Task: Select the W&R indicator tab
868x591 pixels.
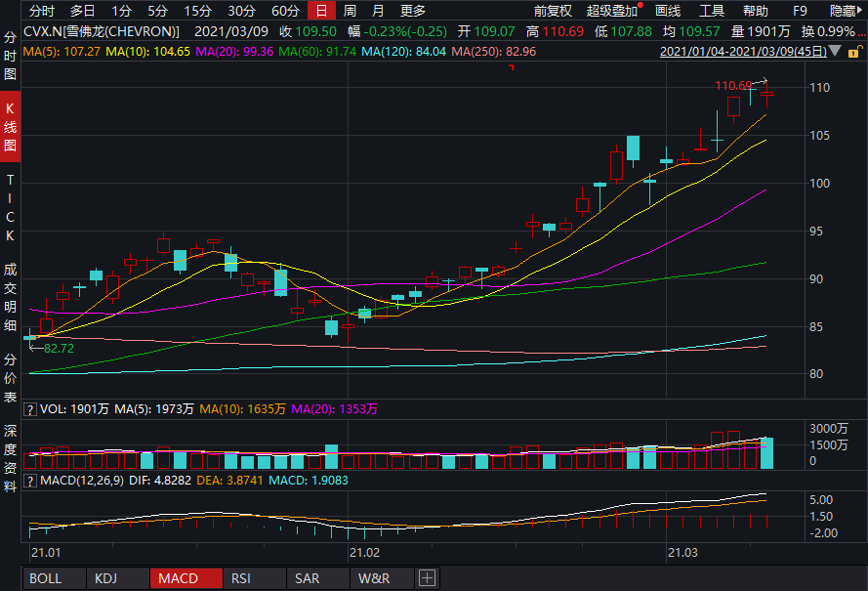Action: click(374, 578)
